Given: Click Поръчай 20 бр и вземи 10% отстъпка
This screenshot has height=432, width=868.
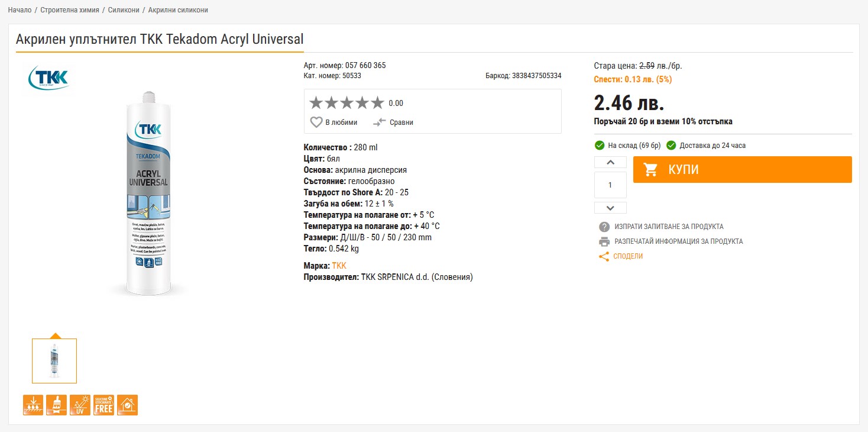Looking at the screenshot, I should 663,121.
